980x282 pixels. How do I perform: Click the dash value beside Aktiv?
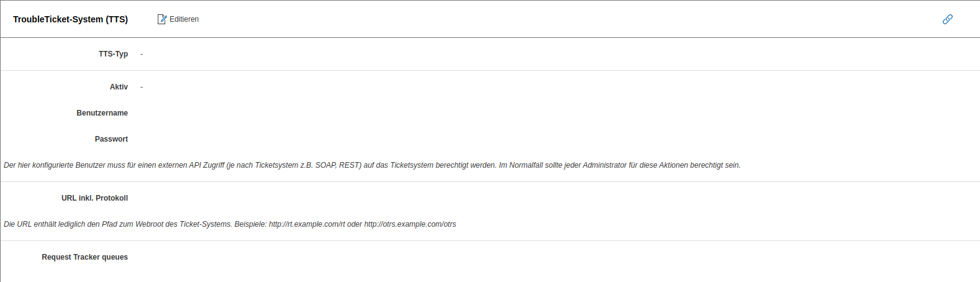pyautogui.click(x=142, y=87)
